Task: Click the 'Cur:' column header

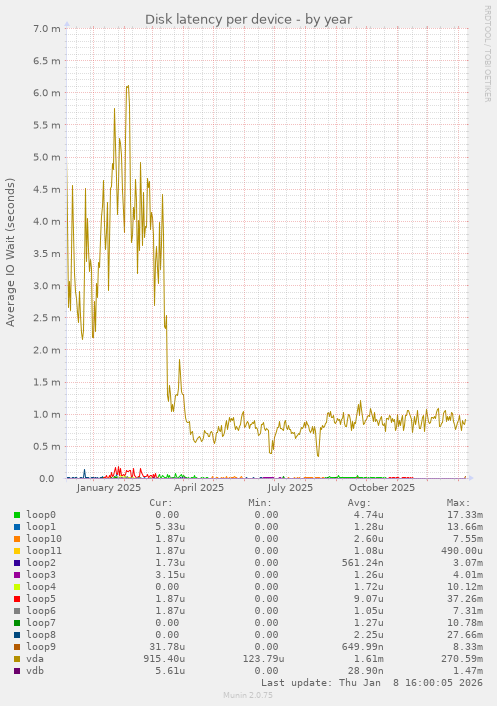Action: (x=161, y=503)
